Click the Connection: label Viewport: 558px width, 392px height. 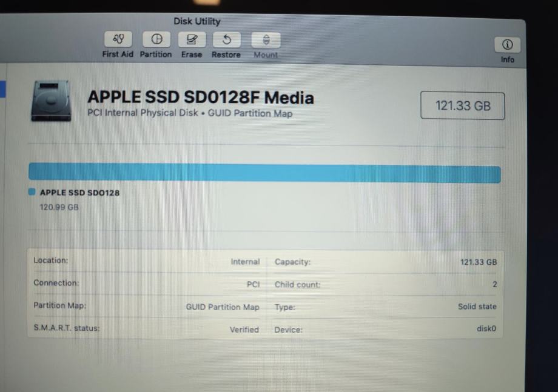[56, 283]
